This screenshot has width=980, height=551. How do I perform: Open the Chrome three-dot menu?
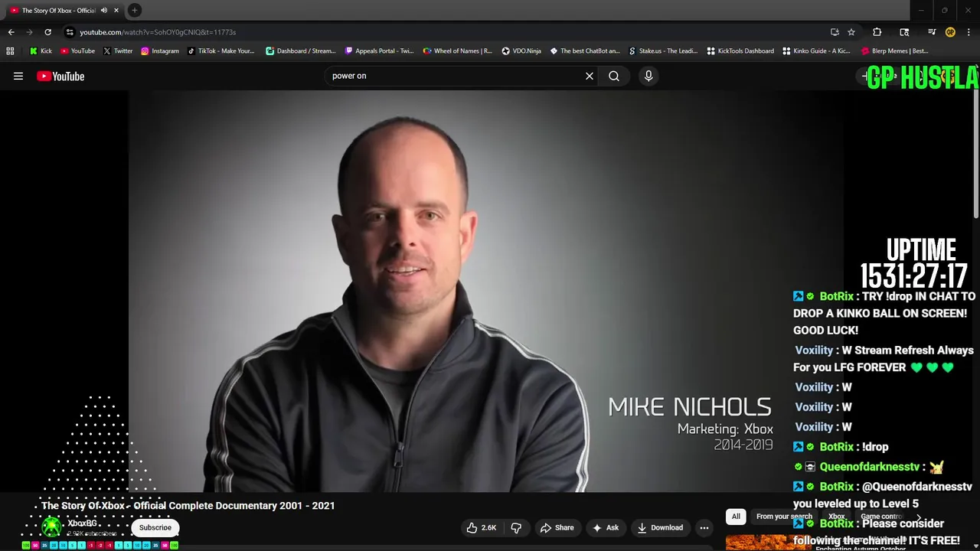point(969,32)
